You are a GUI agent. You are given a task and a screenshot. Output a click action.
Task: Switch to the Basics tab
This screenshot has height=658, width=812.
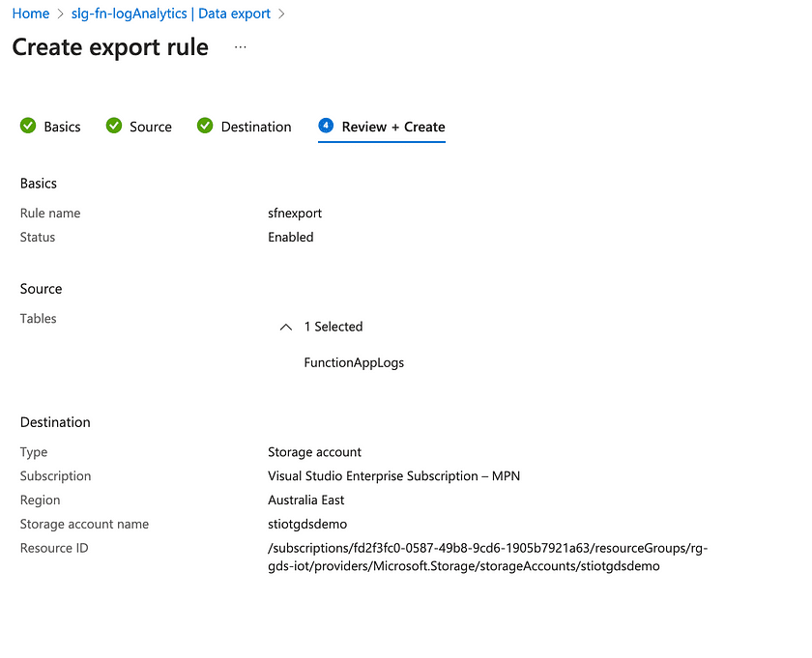(x=62, y=127)
